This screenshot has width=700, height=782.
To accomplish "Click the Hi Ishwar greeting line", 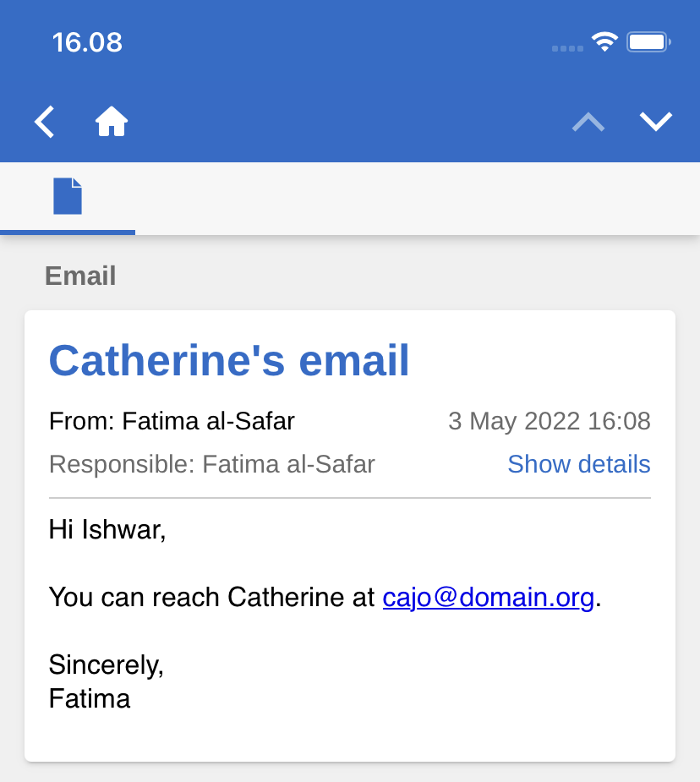I will pos(107,530).
